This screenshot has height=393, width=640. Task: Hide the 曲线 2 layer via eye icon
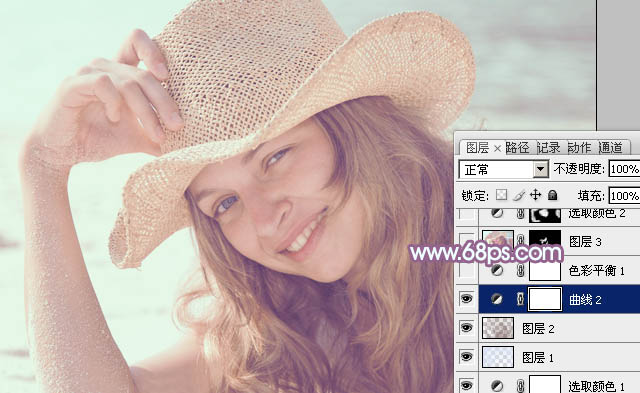point(467,299)
